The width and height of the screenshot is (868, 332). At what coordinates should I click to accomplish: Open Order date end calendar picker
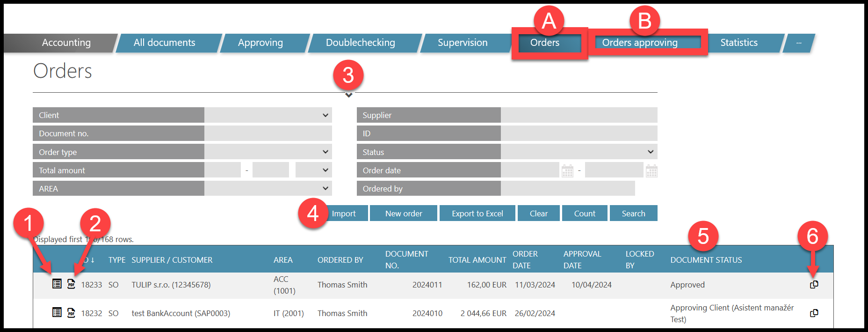point(651,171)
